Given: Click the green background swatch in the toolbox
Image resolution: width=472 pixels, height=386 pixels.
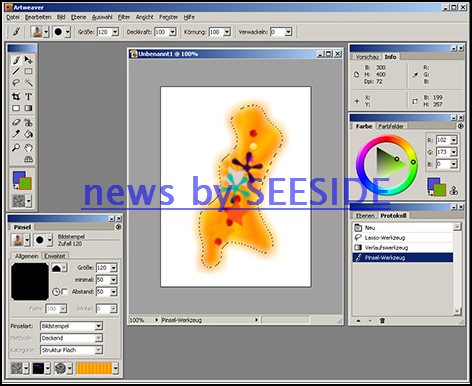Looking at the screenshot, I should tap(26, 185).
